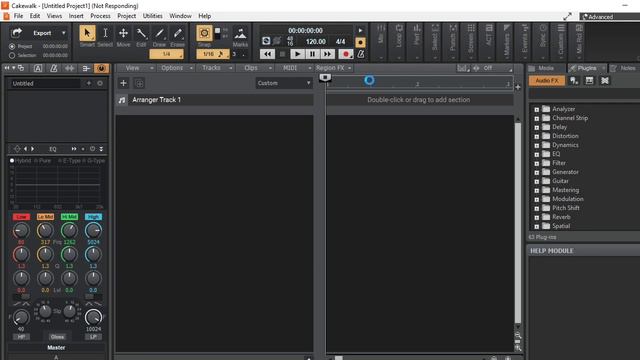The image size is (640, 360).
Task: Open the 1/16 snap resolution dropdown
Action: pyautogui.click(x=212, y=54)
